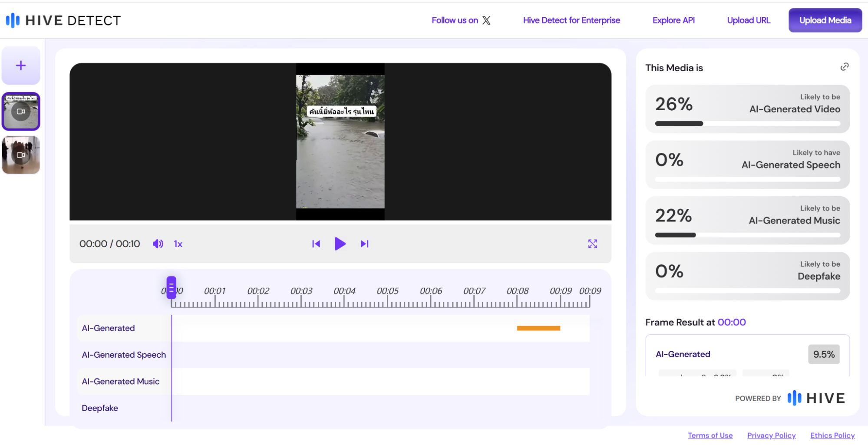The image size is (868, 445).
Task: Change the 1x playback speed
Action: (x=178, y=244)
